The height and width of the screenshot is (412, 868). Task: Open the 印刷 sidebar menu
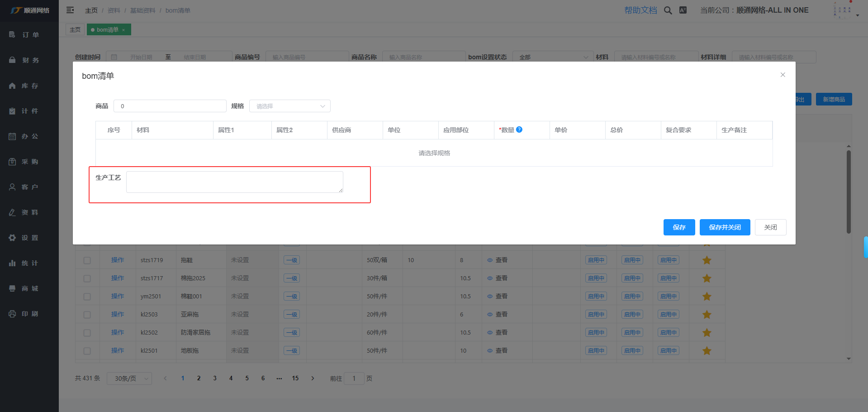point(29,314)
